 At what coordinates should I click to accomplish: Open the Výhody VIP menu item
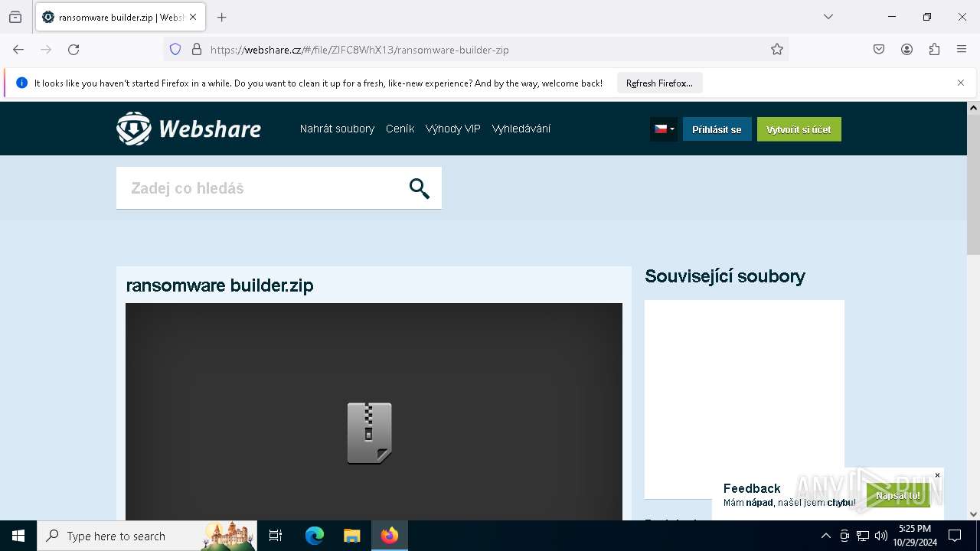pyautogui.click(x=453, y=129)
